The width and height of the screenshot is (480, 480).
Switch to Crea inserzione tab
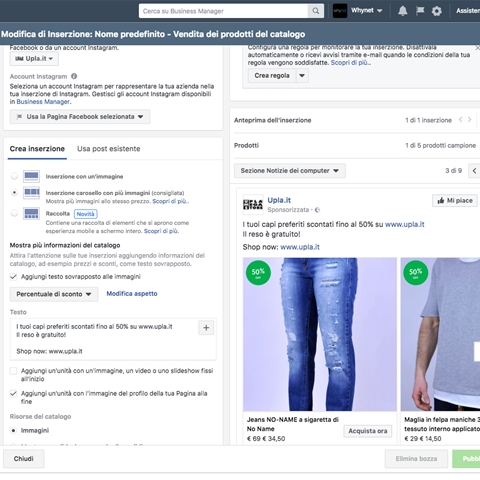click(37, 149)
